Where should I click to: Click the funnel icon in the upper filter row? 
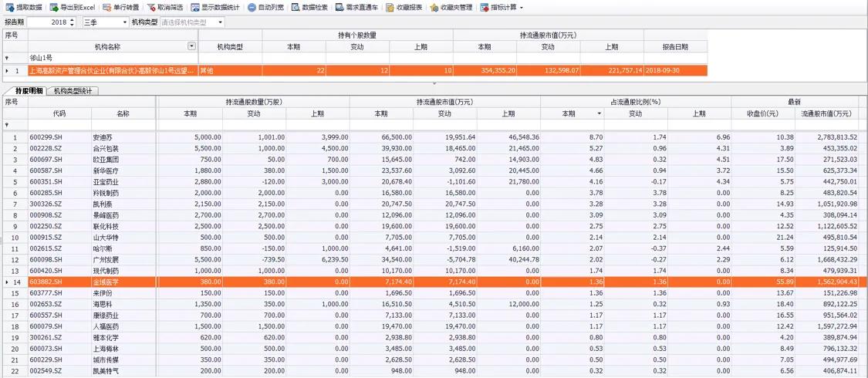click(x=7, y=58)
